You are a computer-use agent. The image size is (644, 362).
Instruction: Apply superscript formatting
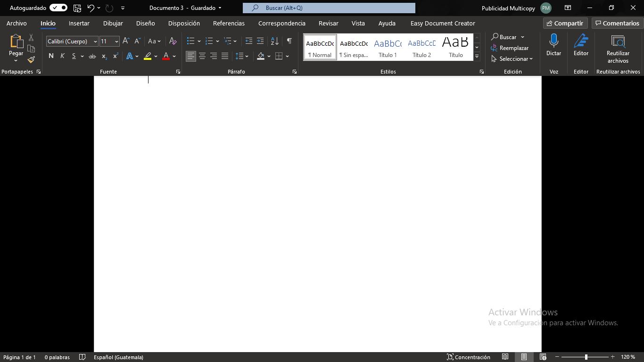point(116,56)
